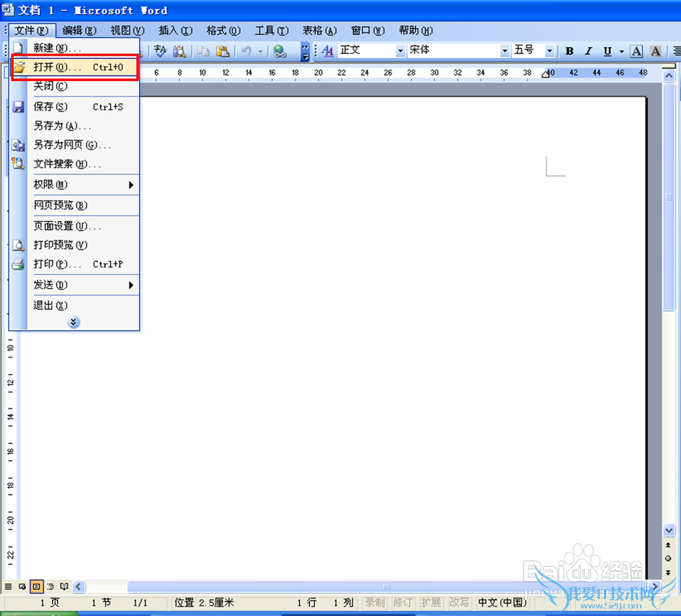
Task: Open the 帮助(H) menu
Action: click(x=415, y=31)
